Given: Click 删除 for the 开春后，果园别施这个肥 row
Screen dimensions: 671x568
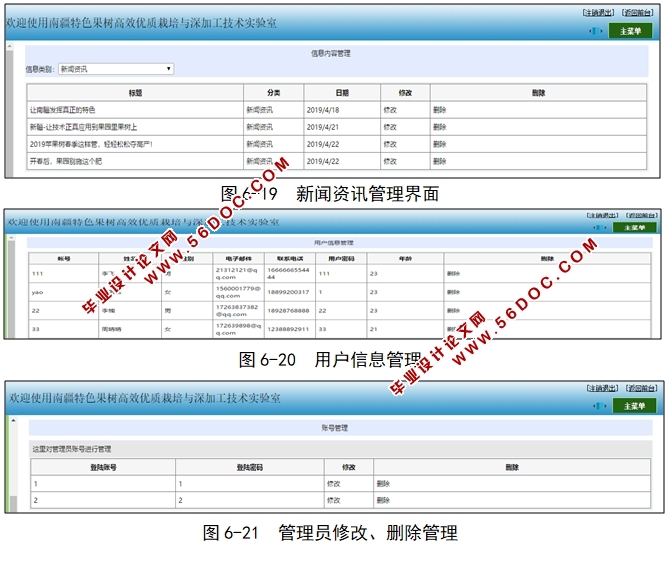Looking at the screenshot, I should click(439, 161).
